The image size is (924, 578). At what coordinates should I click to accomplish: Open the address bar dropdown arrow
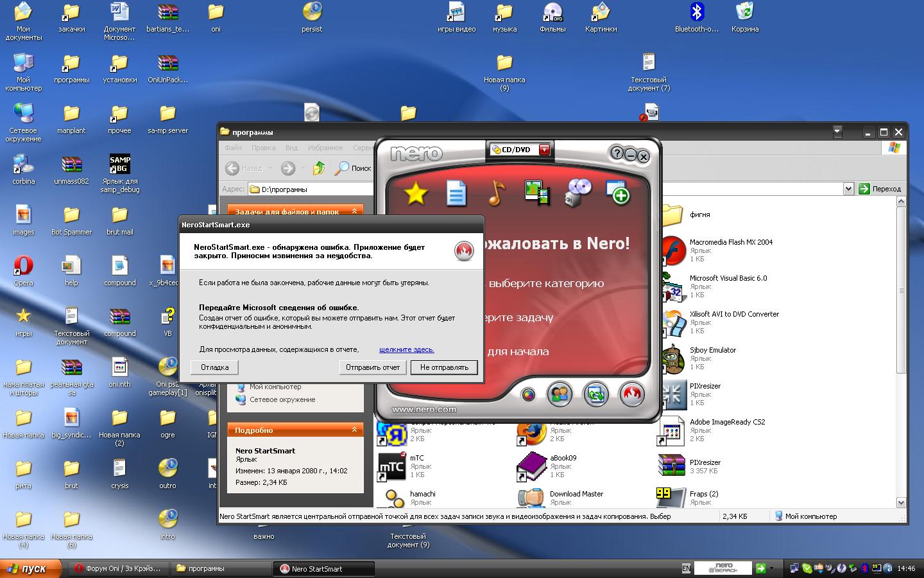click(848, 189)
